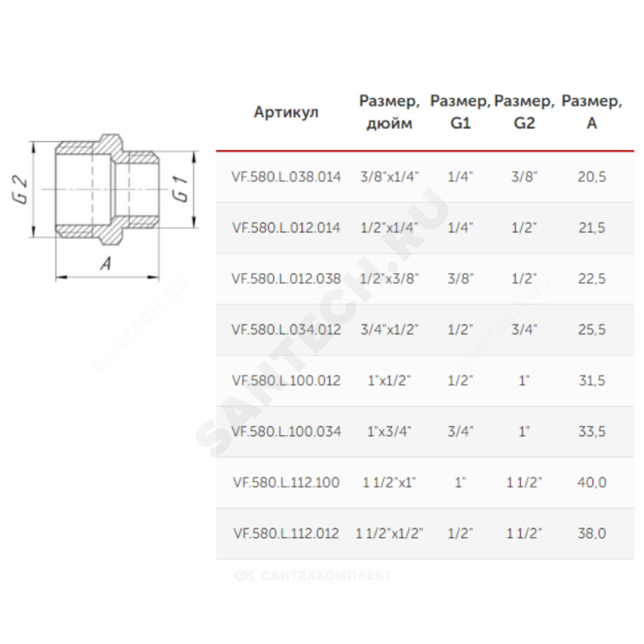The height and width of the screenshot is (644, 644).
Task: Click the Размер, G2 column header
Action: coord(524,112)
